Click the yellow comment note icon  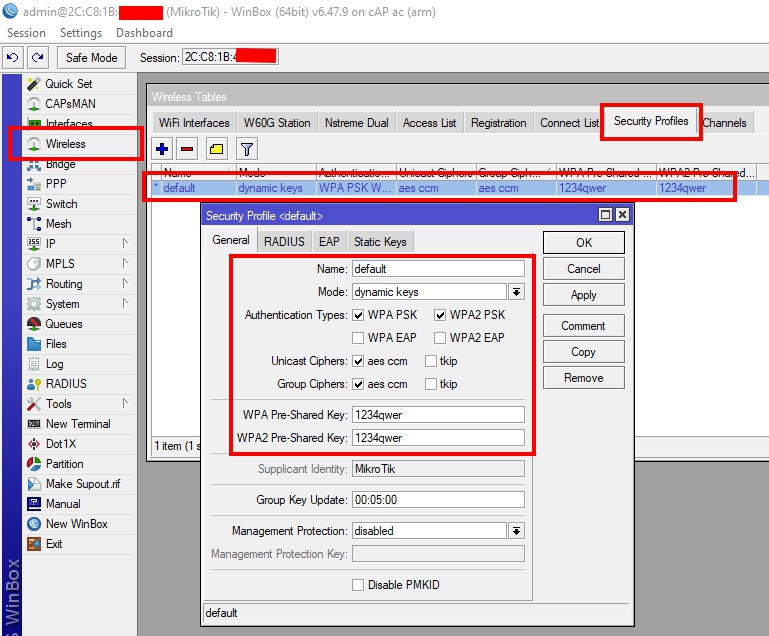[x=217, y=149]
